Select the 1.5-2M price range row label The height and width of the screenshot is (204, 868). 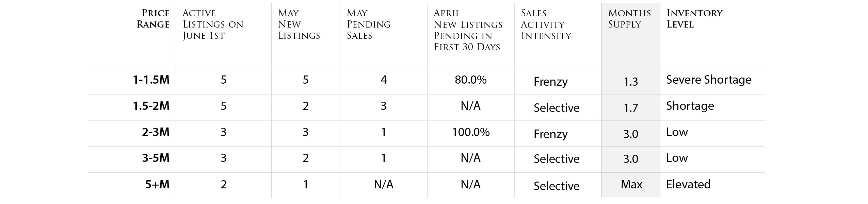pyautogui.click(x=151, y=106)
